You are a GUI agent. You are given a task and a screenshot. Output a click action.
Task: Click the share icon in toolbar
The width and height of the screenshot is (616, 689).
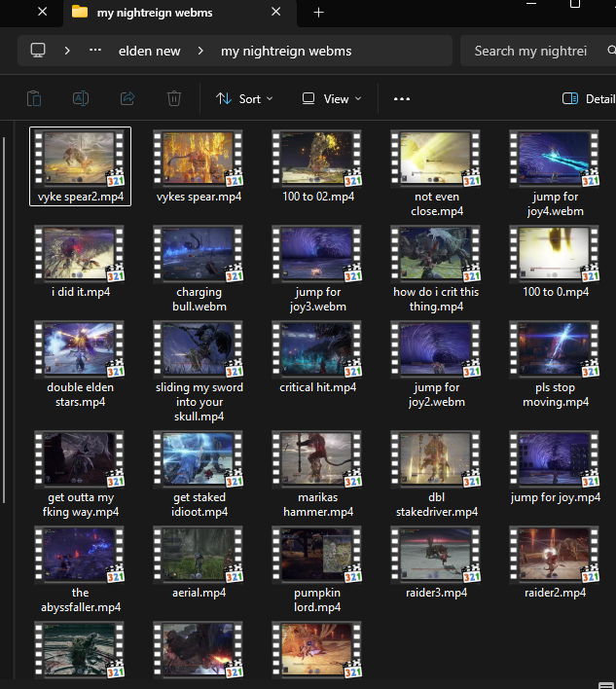pyautogui.click(x=127, y=98)
